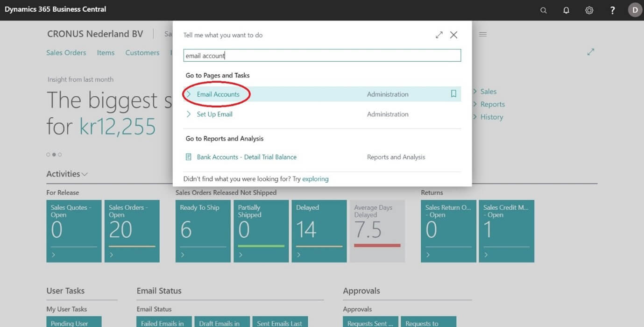Viewport: 644px width, 327px height.
Task: Click the 'Go to Pages and Tasks' heading
Action: pyautogui.click(x=218, y=75)
